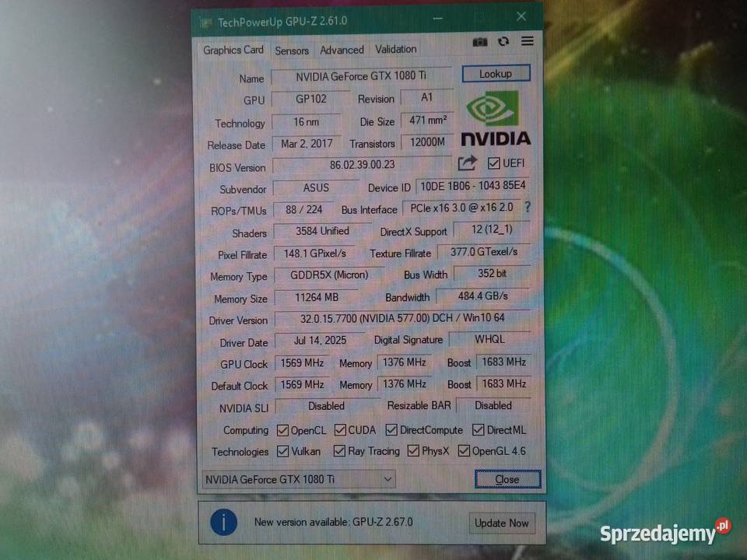Toggle the Vulkan checkbox

click(282, 451)
